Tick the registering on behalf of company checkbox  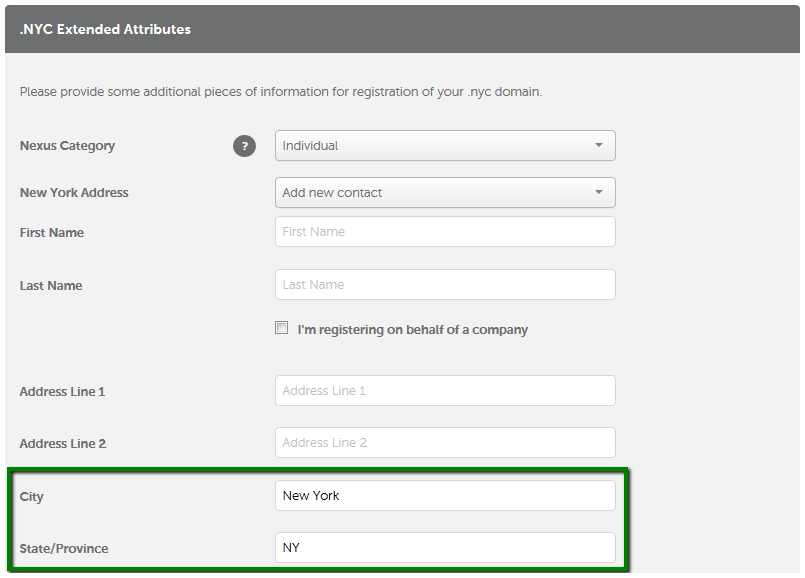[281, 327]
